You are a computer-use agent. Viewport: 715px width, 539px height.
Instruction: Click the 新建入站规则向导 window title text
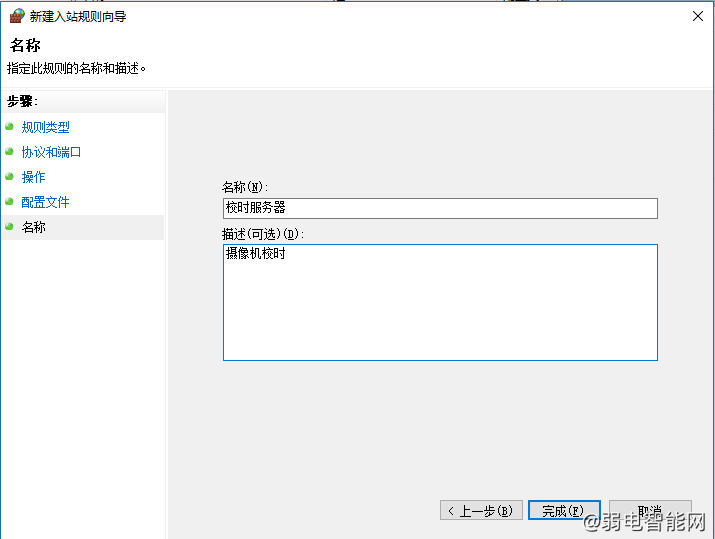click(78, 17)
